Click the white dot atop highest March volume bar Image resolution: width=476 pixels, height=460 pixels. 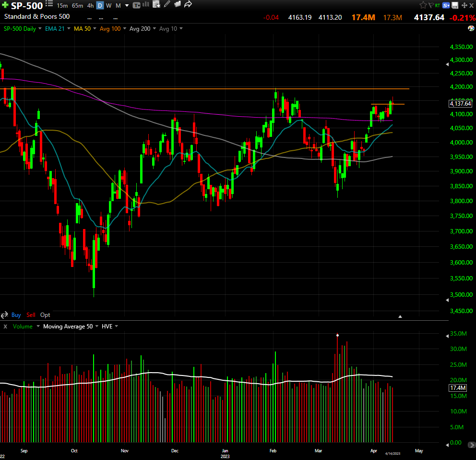pos(338,336)
